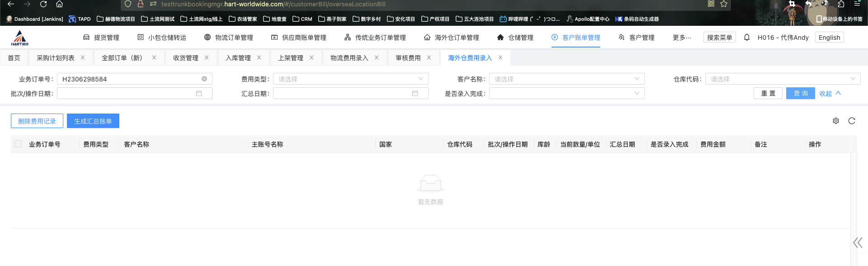Close the 采购计划列表 tab
Viewport: 868px width, 266px height.
83,57
